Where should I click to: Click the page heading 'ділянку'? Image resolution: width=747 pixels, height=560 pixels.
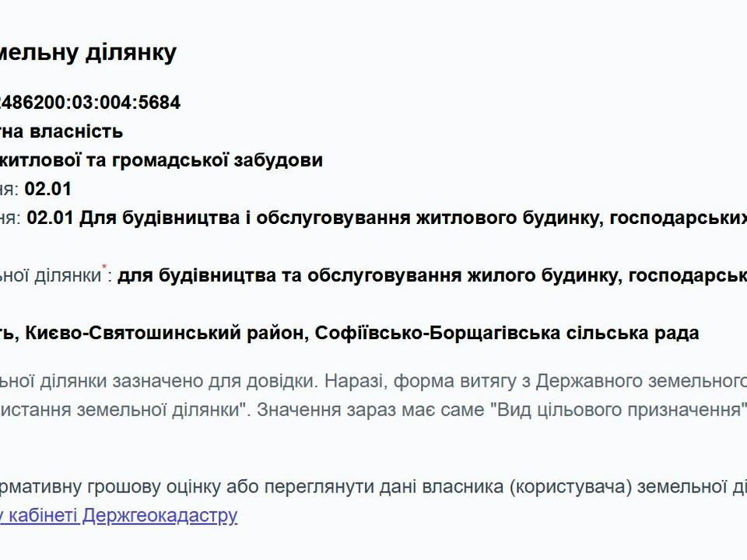(131, 52)
